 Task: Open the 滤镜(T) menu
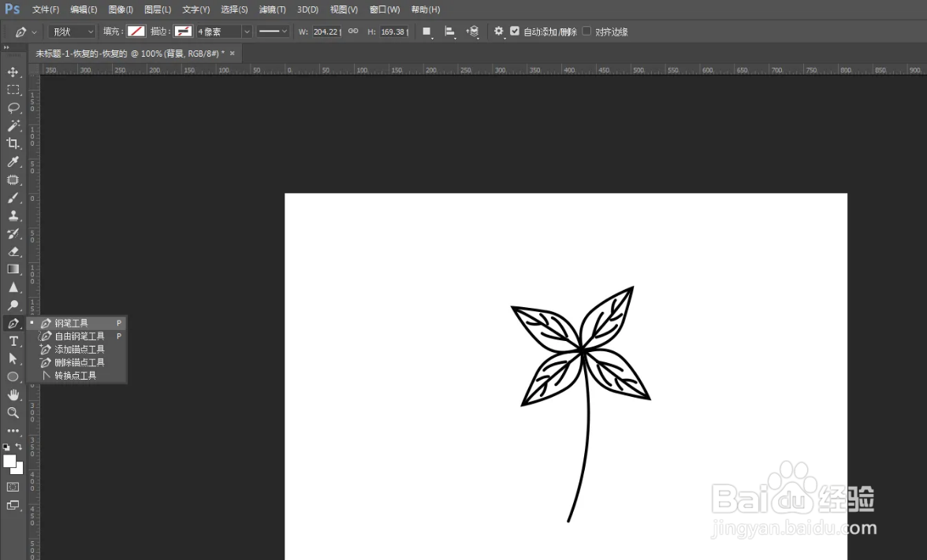(x=272, y=9)
